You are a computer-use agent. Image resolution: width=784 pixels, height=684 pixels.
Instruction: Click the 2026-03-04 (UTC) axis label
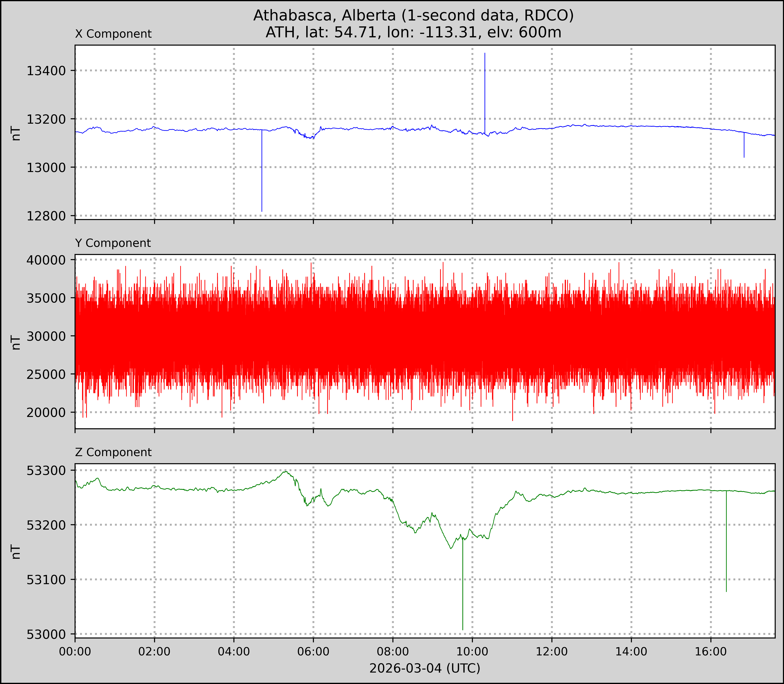coord(425,668)
